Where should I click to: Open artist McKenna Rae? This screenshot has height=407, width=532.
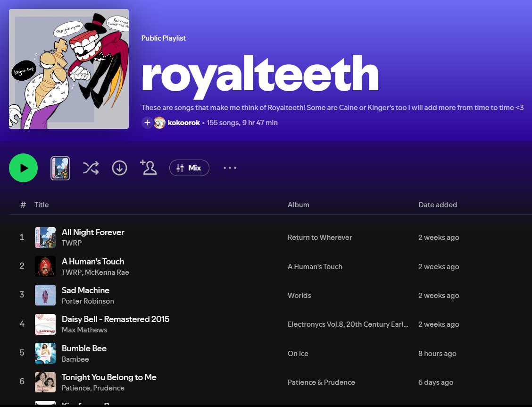click(107, 272)
